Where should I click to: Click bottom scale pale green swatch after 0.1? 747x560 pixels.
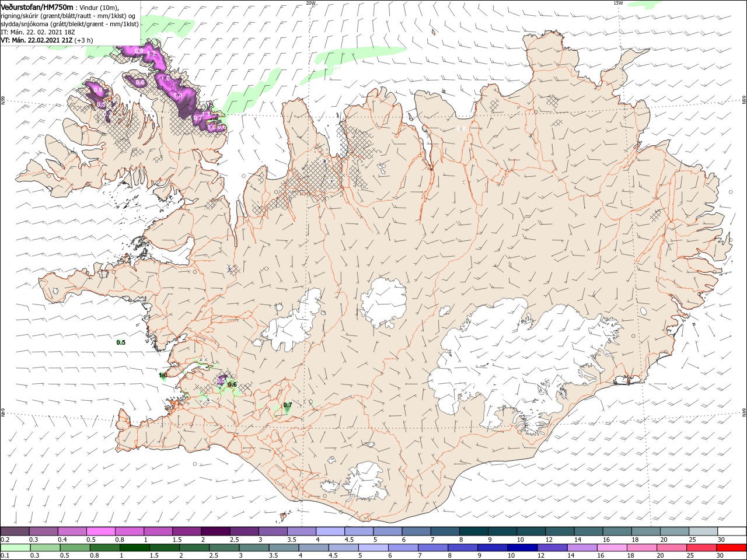click(x=15, y=548)
